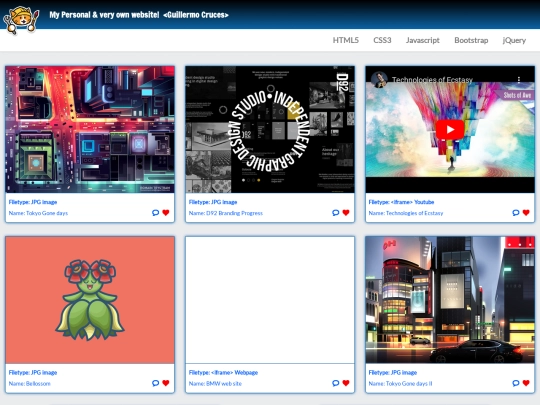Open the Tokyo Gone days city illustration
The width and height of the screenshot is (540, 405).
click(90, 129)
